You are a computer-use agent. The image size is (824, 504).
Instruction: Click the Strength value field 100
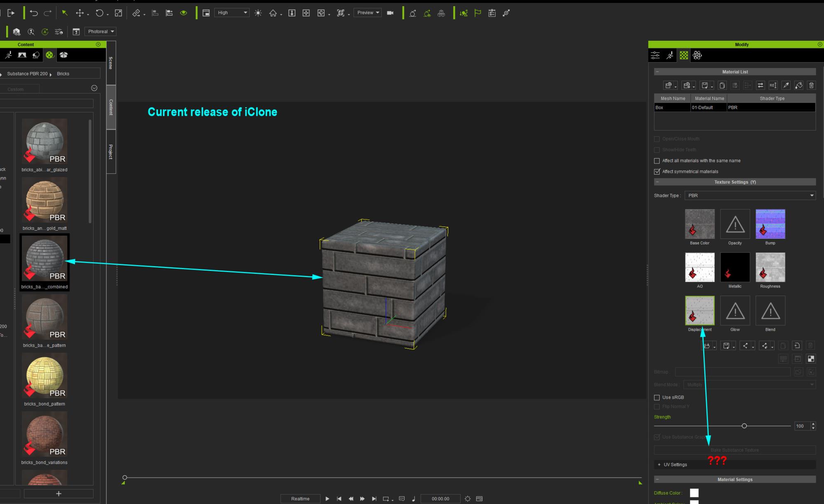pos(802,426)
